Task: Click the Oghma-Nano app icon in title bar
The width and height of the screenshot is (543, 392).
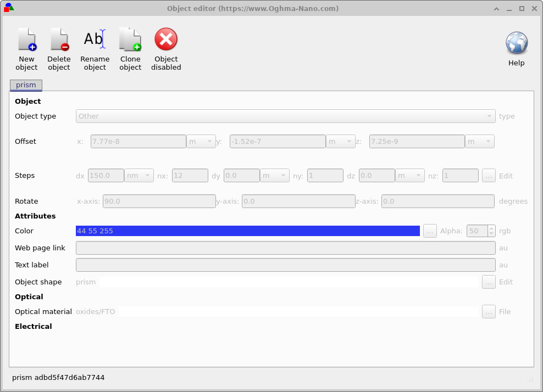Action: click(x=9, y=8)
